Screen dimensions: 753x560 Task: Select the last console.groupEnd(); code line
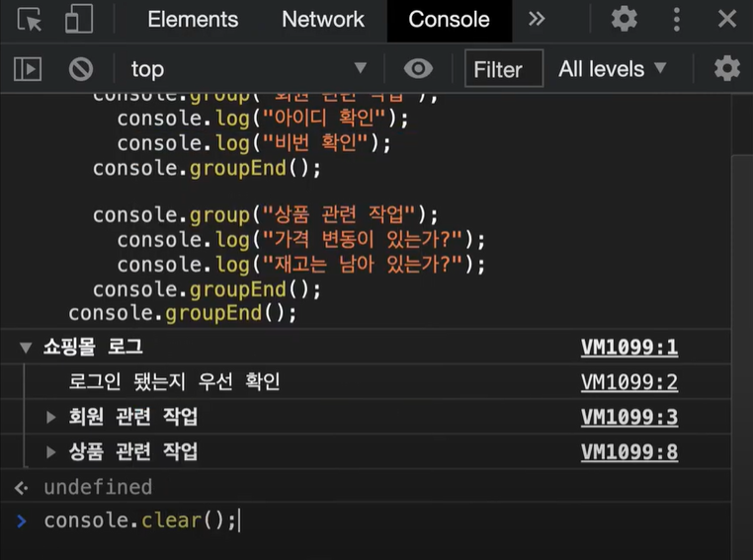(x=183, y=313)
